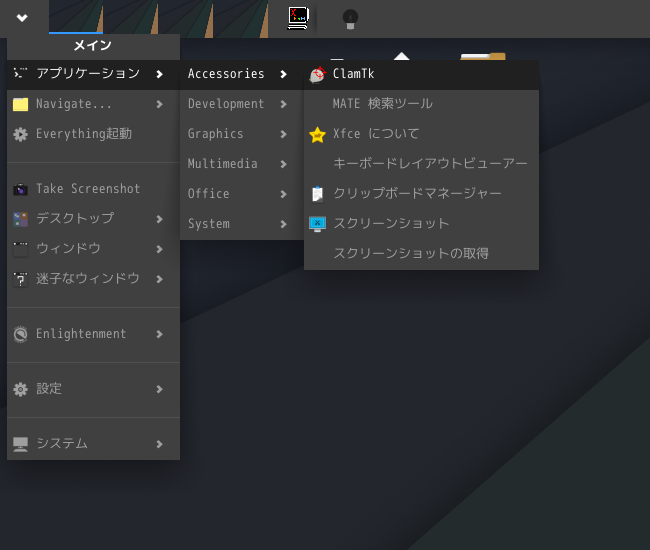Click the blue monitor screenshot icon

[x=318, y=224]
